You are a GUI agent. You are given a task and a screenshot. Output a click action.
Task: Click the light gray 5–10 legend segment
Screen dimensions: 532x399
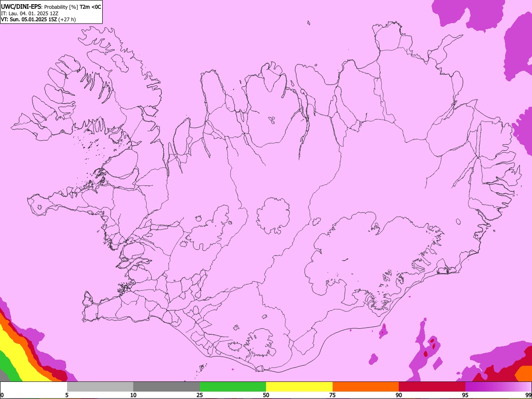tap(100, 387)
